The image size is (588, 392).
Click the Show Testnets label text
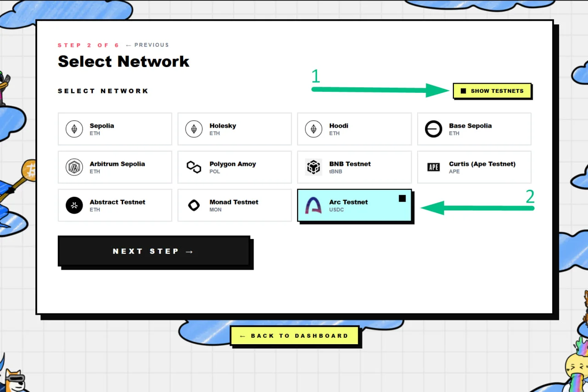[x=497, y=91]
